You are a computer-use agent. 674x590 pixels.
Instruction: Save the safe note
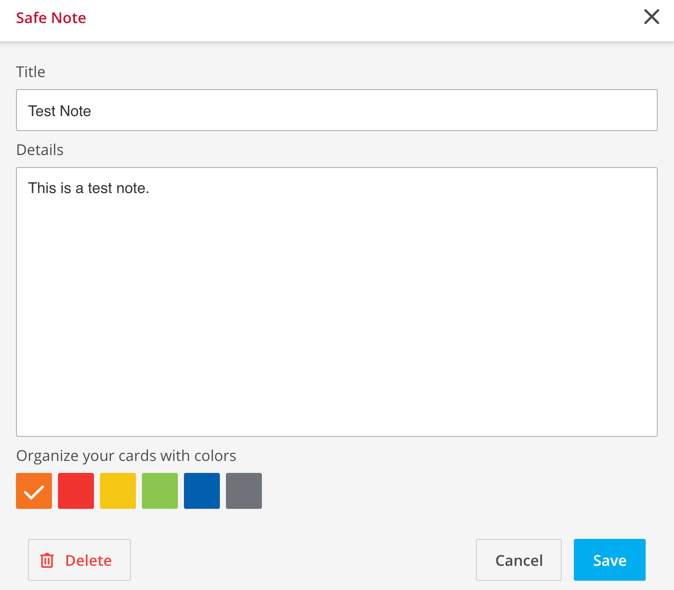tap(610, 560)
